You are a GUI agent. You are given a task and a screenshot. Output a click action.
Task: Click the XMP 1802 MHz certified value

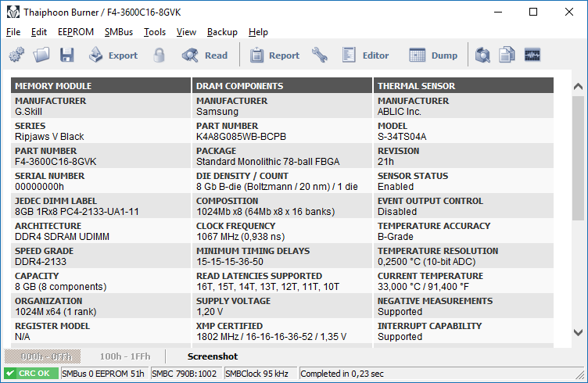click(x=271, y=337)
